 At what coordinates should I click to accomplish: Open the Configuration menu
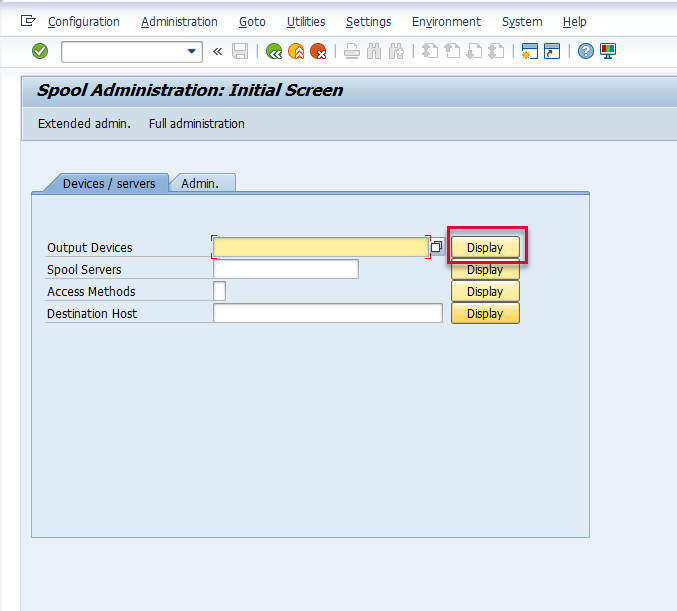click(83, 21)
